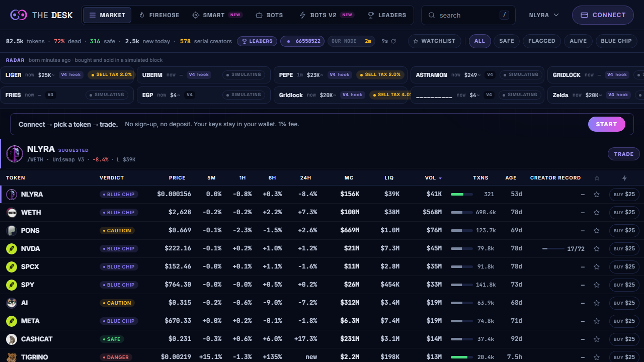Open the NLYRA dropdown in the top bar
644x362 pixels.
coord(544,15)
